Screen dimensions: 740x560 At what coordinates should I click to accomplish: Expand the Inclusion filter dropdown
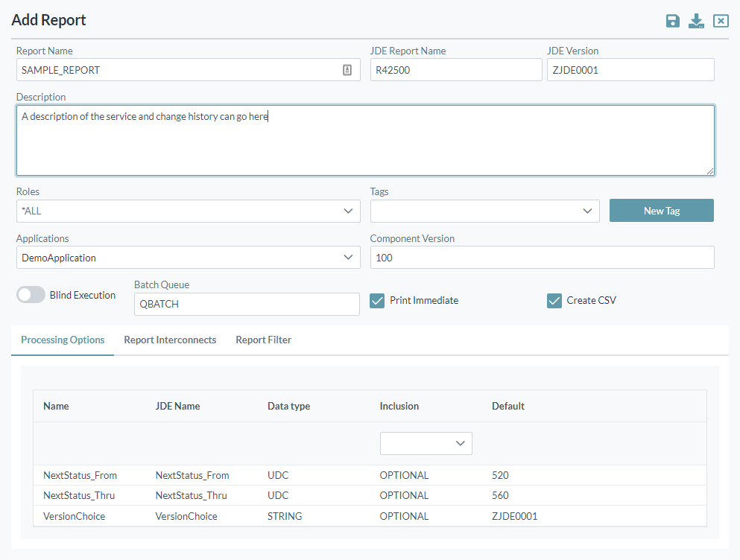click(x=426, y=443)
